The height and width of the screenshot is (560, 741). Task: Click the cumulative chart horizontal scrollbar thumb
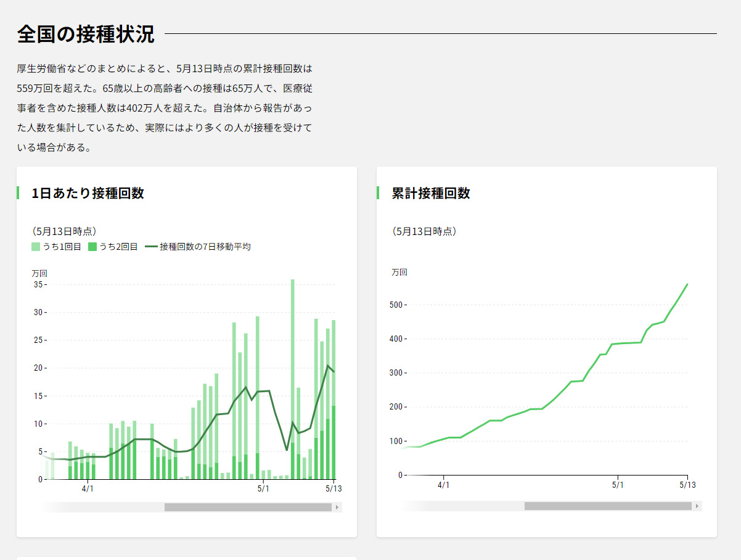[x=608, y=506]
